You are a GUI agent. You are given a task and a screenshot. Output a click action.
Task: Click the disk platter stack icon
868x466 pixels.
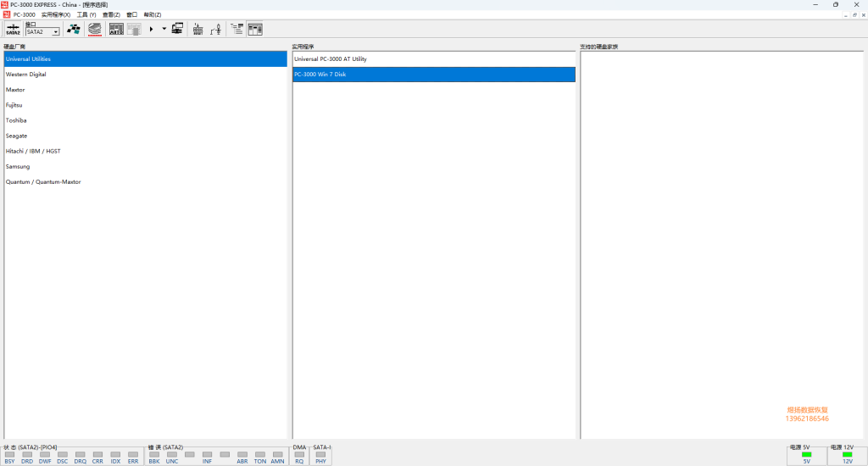[x=95, y=30]
